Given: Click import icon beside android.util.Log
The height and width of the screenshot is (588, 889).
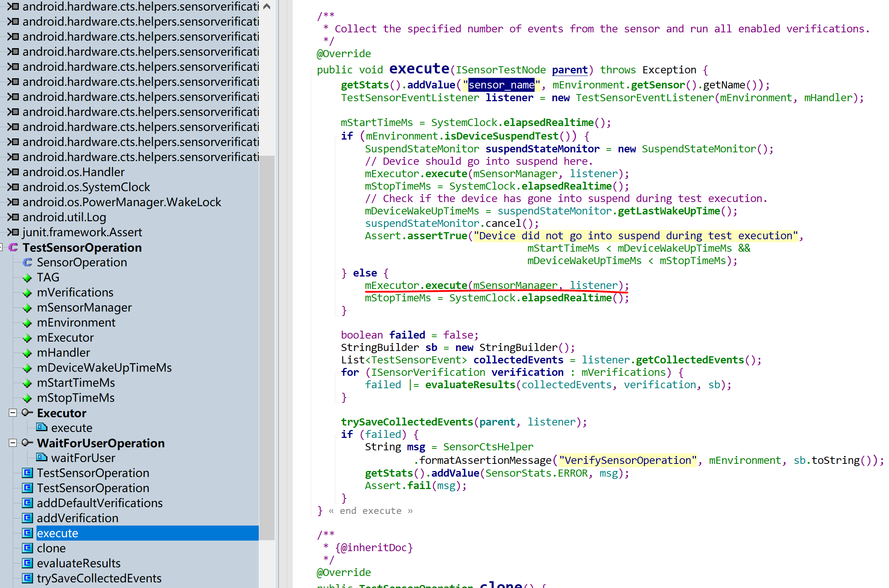Looking at the screenshot, I should click(x=13, y=217).
